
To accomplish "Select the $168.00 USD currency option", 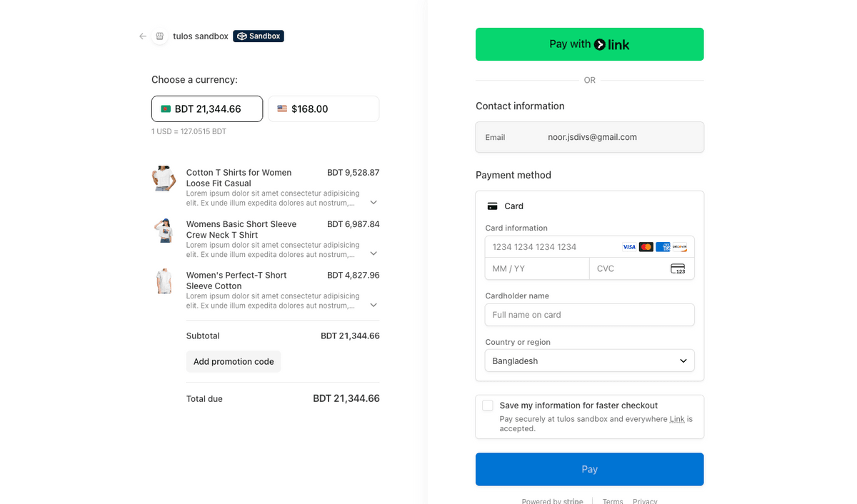I will tap(324, 109).
